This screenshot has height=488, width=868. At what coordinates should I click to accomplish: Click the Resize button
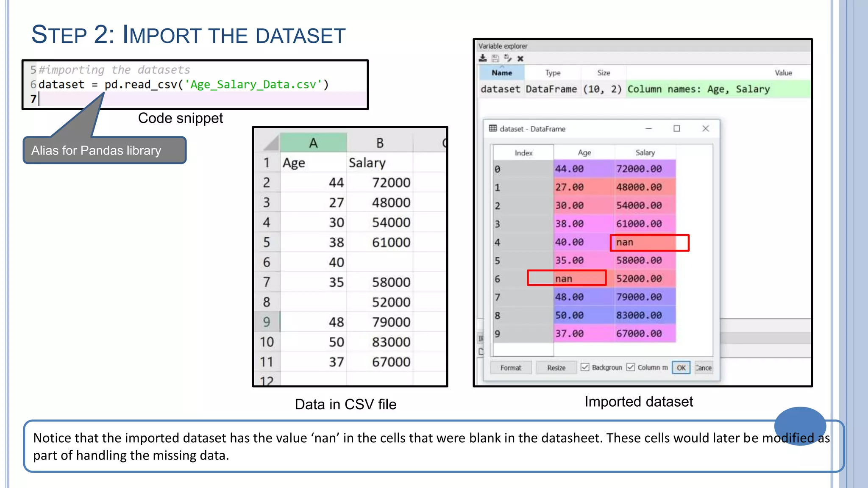[556, 368]
